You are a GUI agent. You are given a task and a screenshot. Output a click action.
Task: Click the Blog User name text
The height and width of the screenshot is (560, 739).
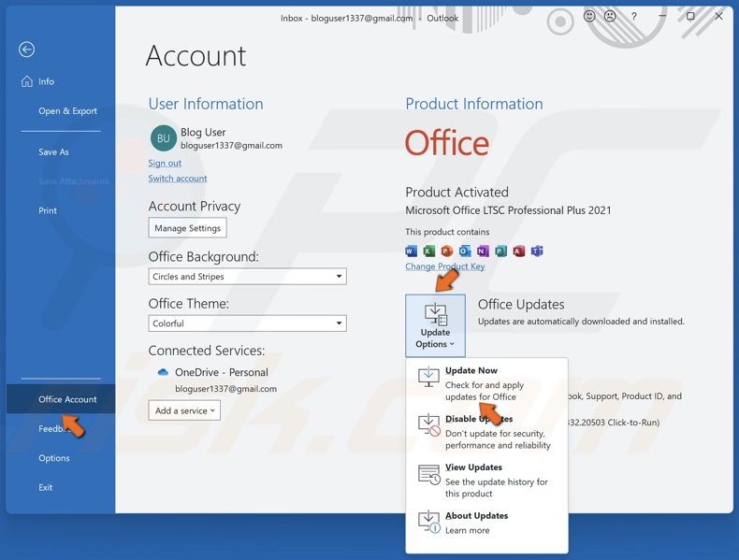pos(203,133)
